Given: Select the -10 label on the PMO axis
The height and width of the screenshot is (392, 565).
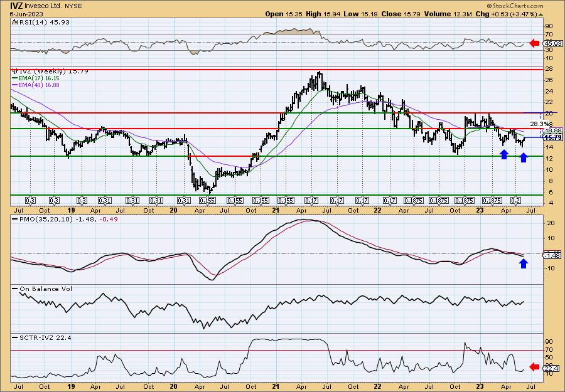Looking at the screenshot, I should (549, 268).
